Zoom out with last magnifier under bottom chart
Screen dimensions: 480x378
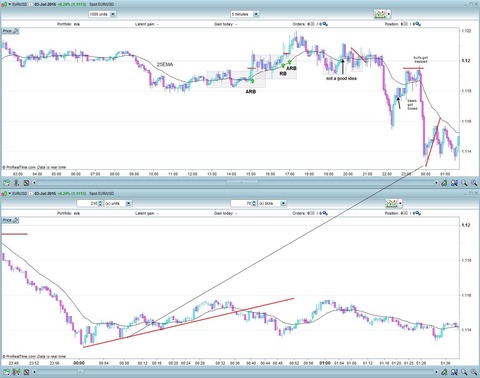coord(474,372)
